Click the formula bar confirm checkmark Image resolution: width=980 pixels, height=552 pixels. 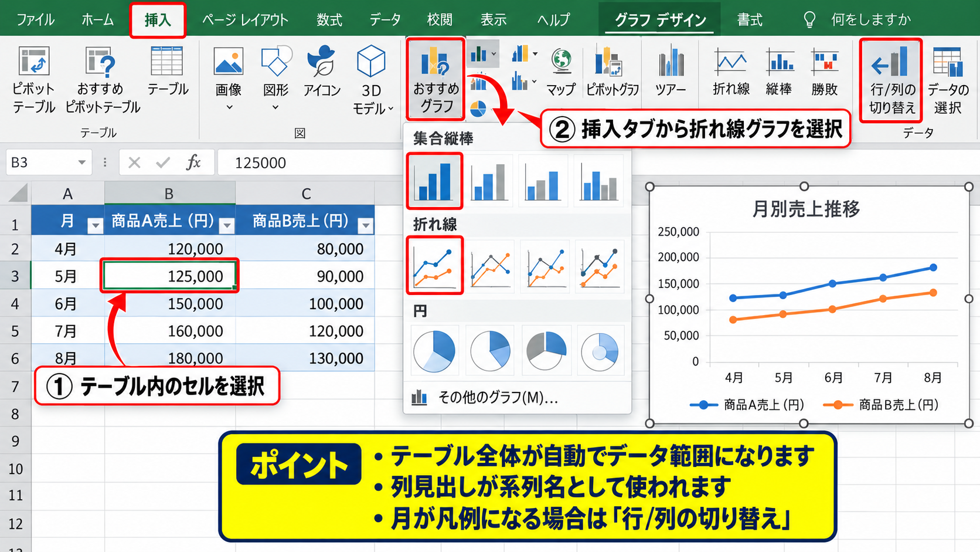(x=163, y=162)
